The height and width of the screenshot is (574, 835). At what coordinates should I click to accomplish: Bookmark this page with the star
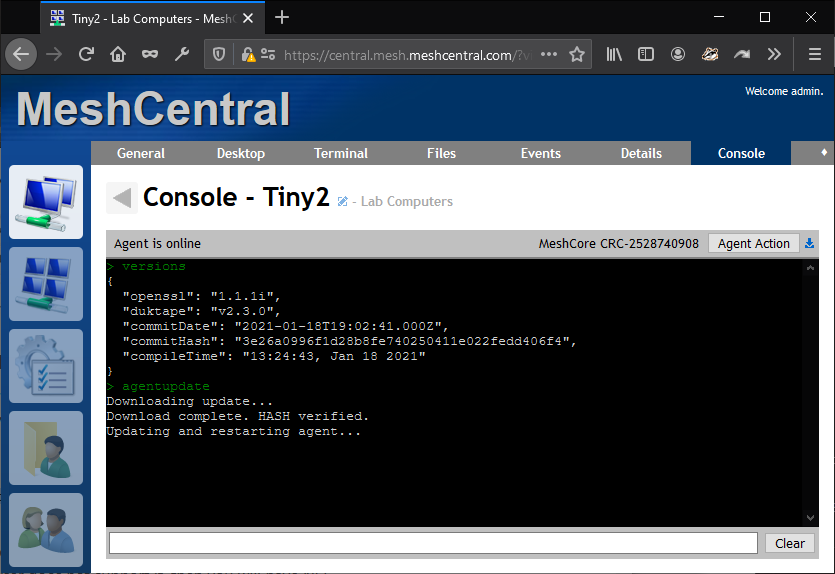click(577, 54)
